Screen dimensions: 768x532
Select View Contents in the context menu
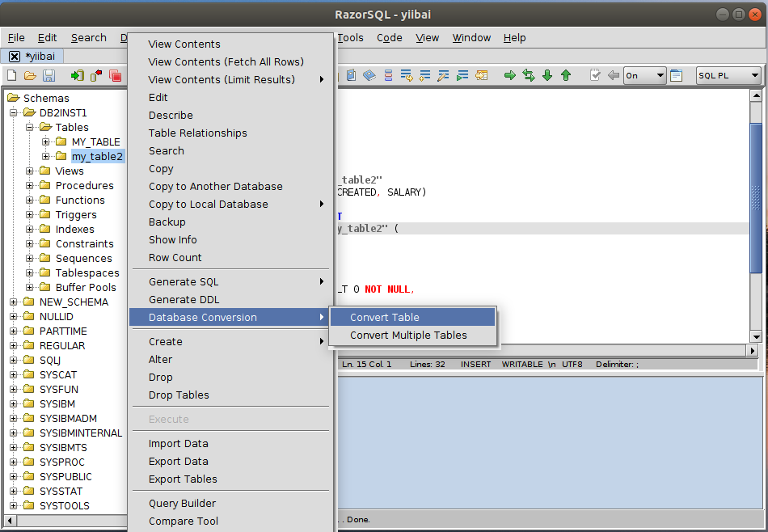click(x=231, y=44)
